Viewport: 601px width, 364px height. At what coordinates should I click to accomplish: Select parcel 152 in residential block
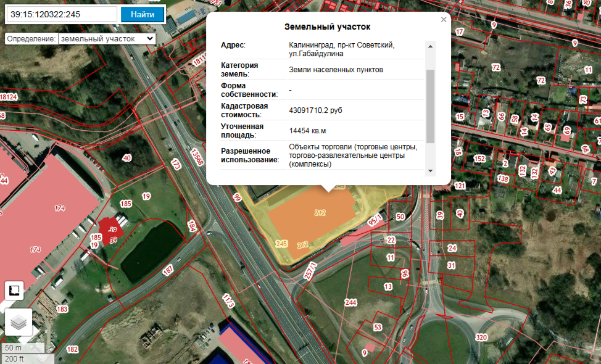click(479, 159)
